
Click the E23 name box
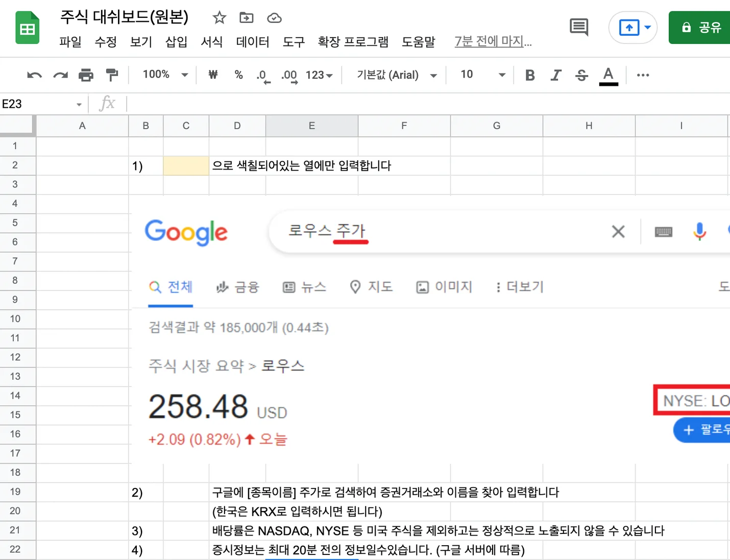click(x=36, y=104)
